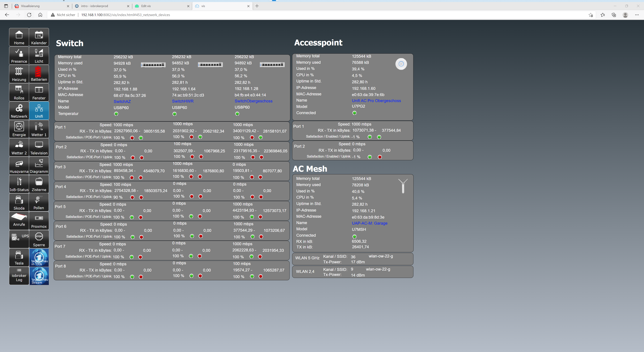Open the Husqvarna mower tile
644x352 pixels.
[x=19, y=166]
